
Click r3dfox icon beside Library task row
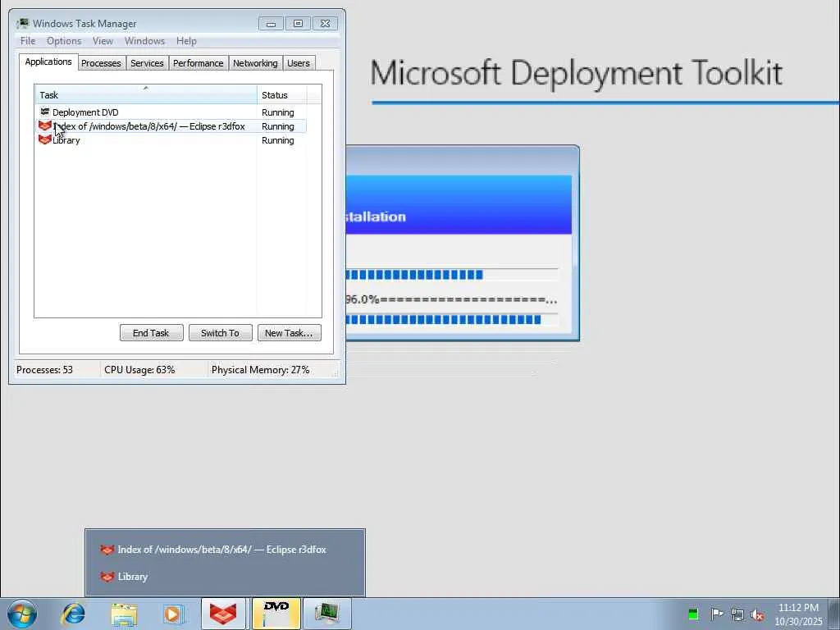coord(45,139)
